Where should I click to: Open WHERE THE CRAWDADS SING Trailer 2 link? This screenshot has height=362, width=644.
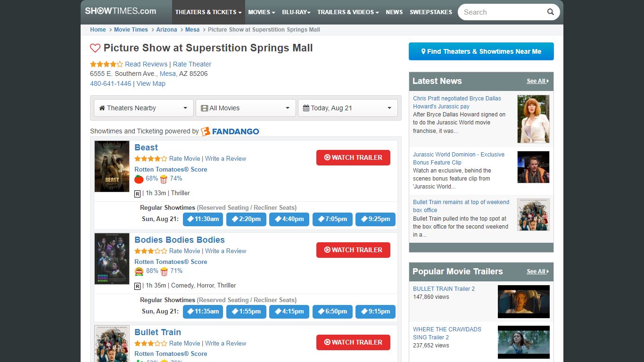[x=447, y=333]
